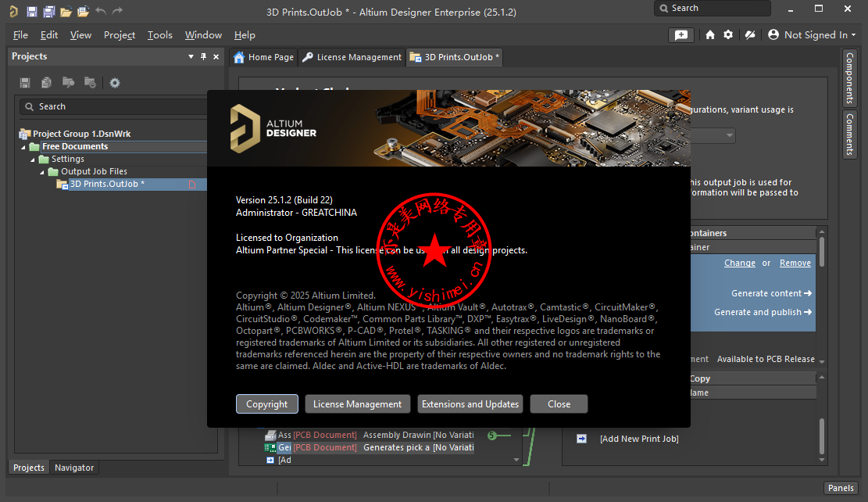Collapse the Free Documents tree node

[23, 147]
